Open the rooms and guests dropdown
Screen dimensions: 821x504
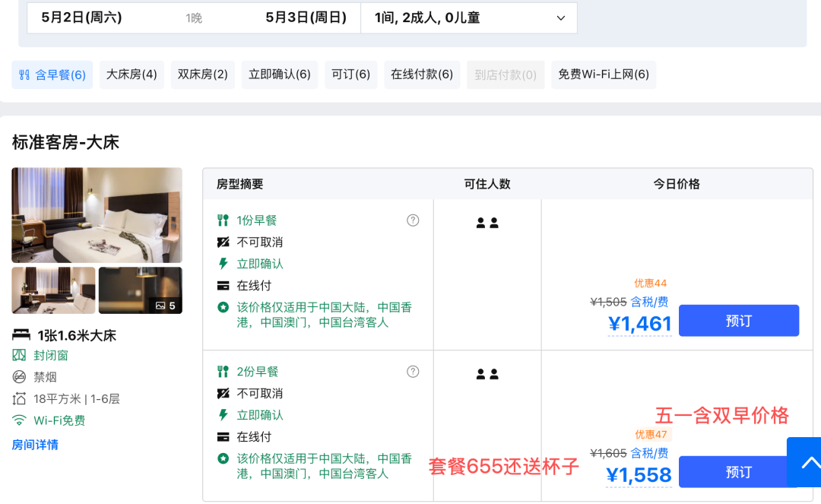click(469, 17)
